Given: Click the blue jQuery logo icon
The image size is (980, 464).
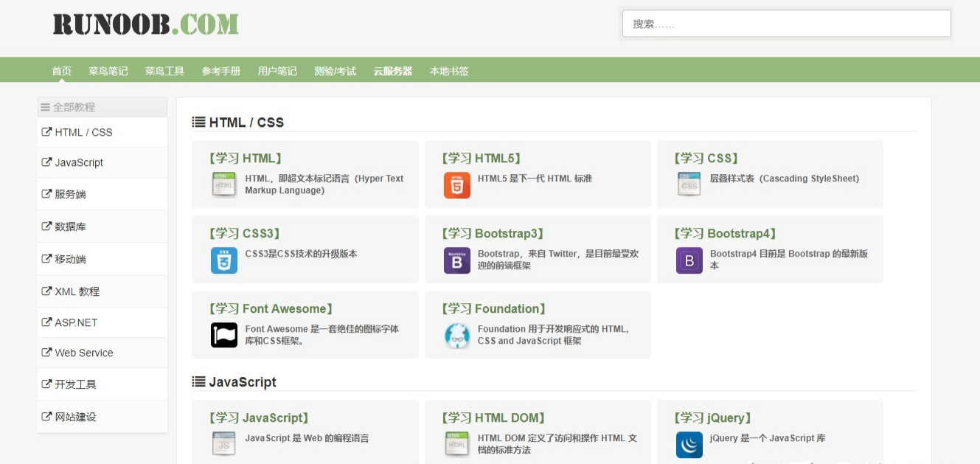Looking at the screenshot, I should (x=689, y=445).
